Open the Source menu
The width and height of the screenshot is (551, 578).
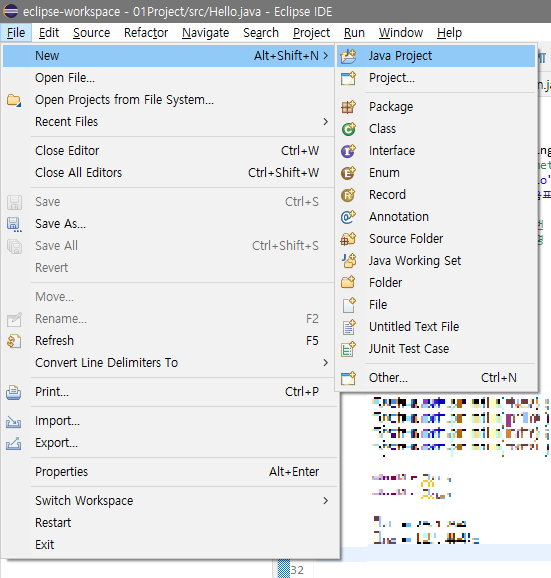(x=91, y=33)
